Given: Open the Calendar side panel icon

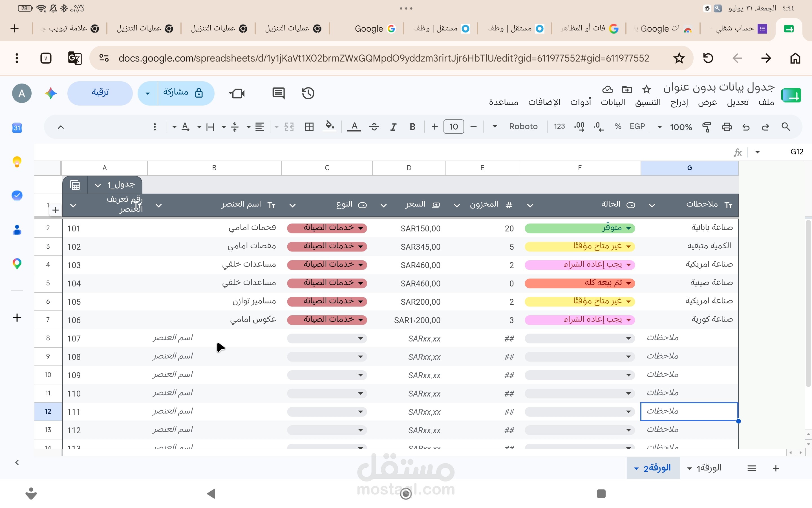Looking at the screenshot, I should (x=17, y=128).
